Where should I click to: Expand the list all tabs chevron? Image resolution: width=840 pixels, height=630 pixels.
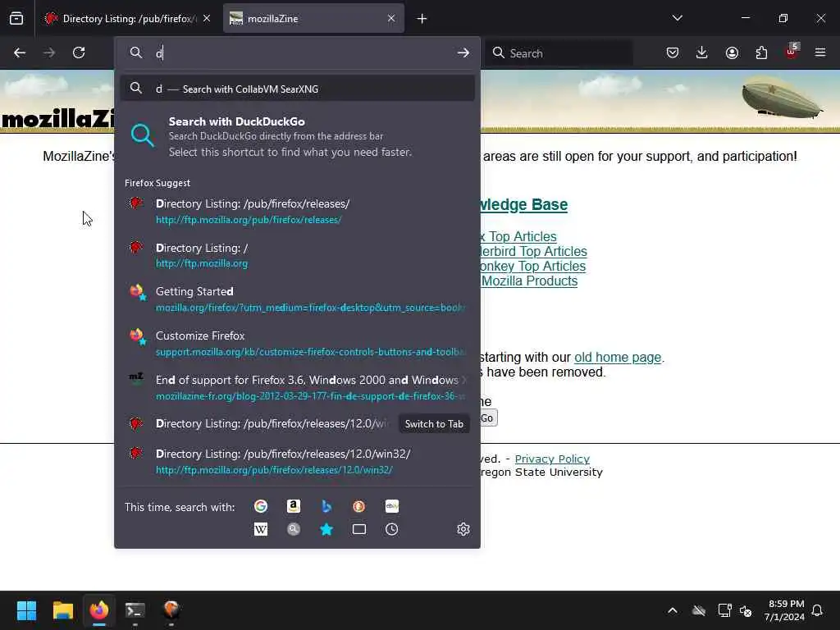pyautogui.click(x=677, y=18)
